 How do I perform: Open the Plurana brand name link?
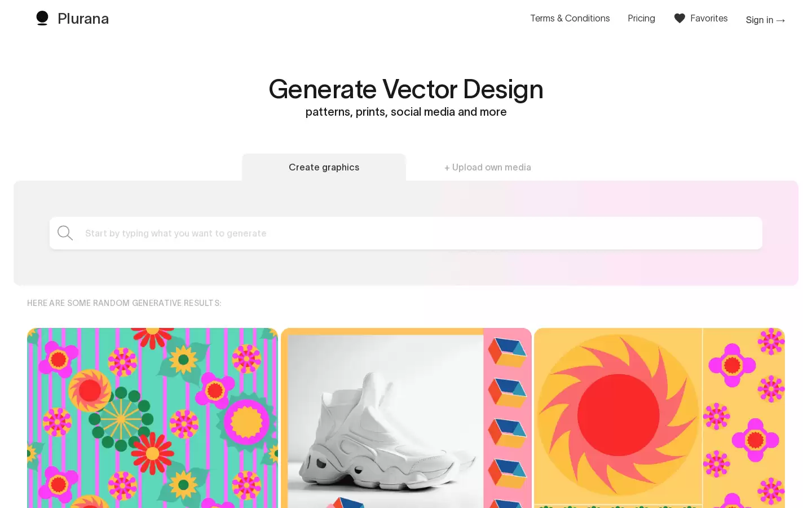pyautogui.click(x=83, y=19)
